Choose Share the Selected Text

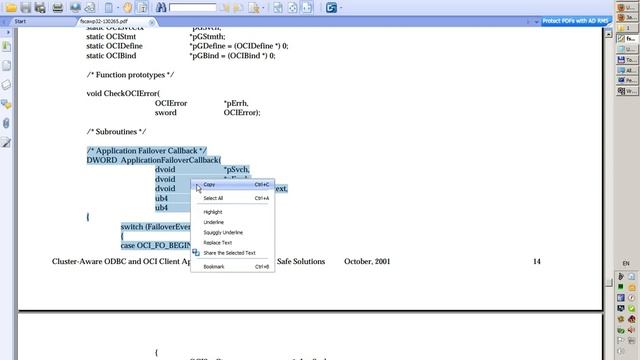pos(232,253)
